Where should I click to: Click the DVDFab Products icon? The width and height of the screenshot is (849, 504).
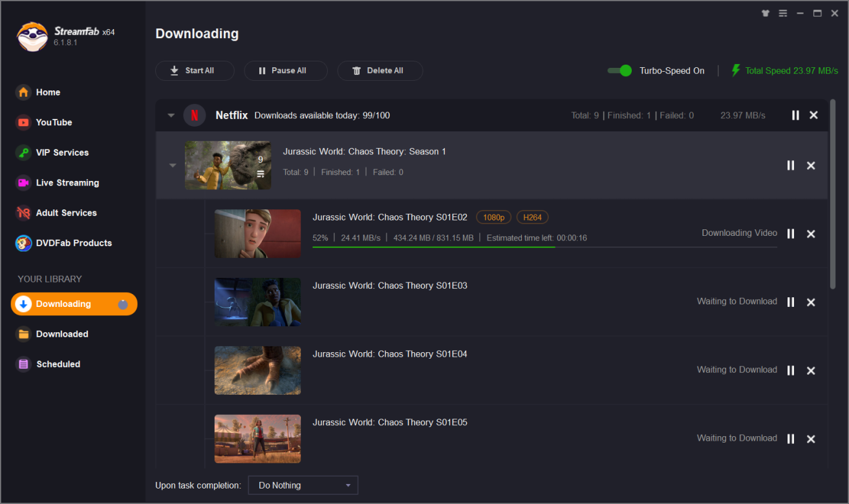[x=23, y=243]
